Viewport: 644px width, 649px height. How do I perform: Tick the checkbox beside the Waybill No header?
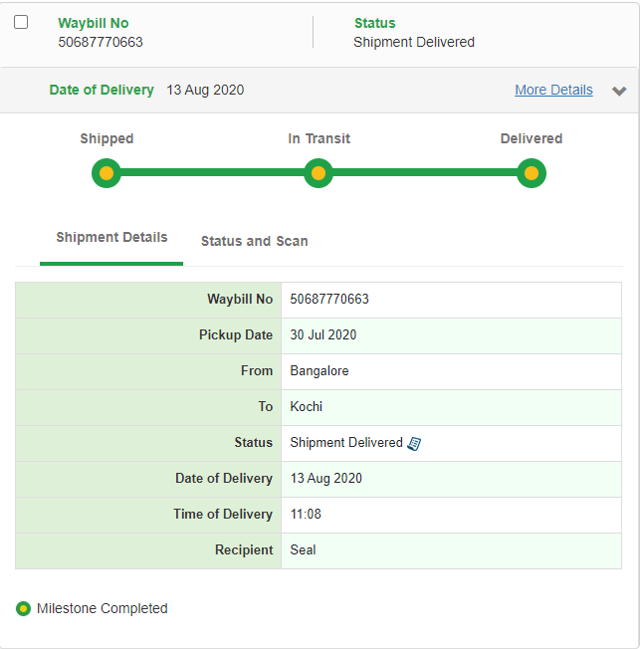21,23
